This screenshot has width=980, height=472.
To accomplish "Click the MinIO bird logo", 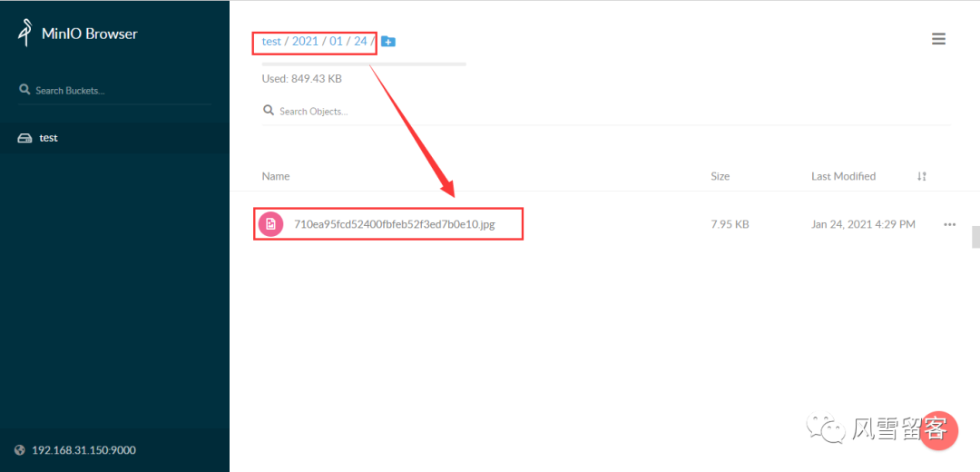I will (x=24, y=34).
